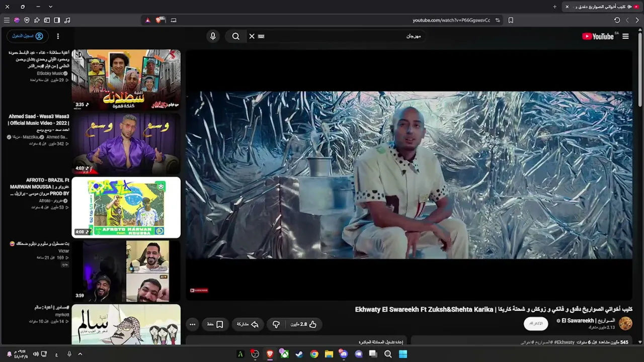
Task: Open Brave VPN shield icon in toolbar
Action: click(x=27, y=20)
